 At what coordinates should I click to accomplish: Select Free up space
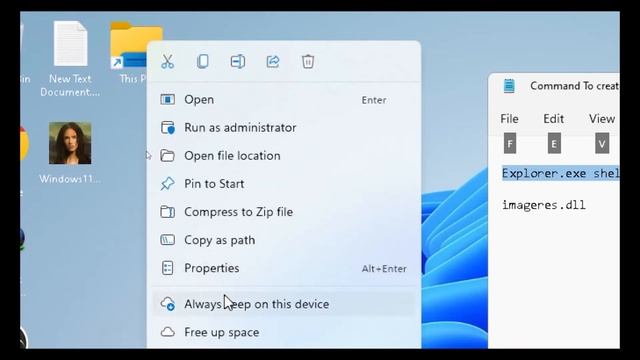click(x=284, y=332)
